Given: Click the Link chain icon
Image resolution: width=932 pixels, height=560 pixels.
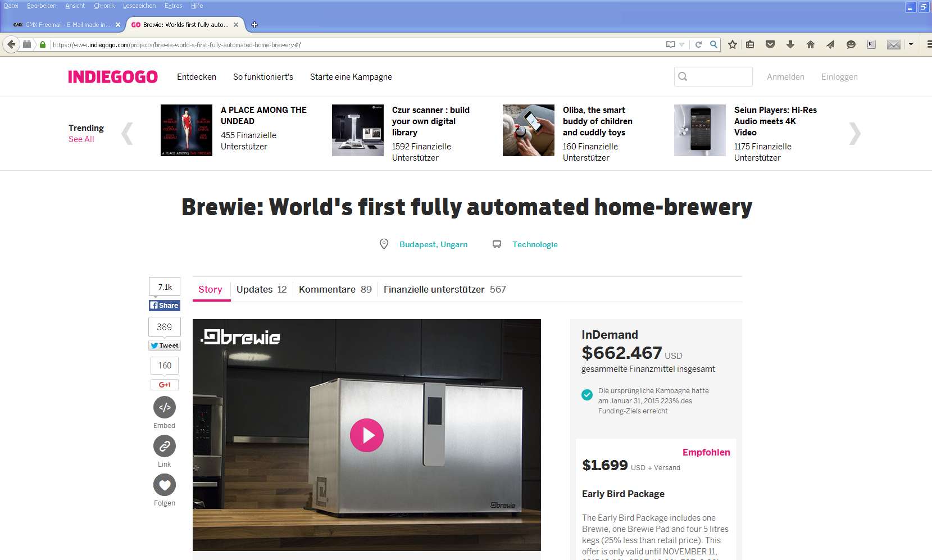Looking at the screenshot, I should click(x=165, y=446).
